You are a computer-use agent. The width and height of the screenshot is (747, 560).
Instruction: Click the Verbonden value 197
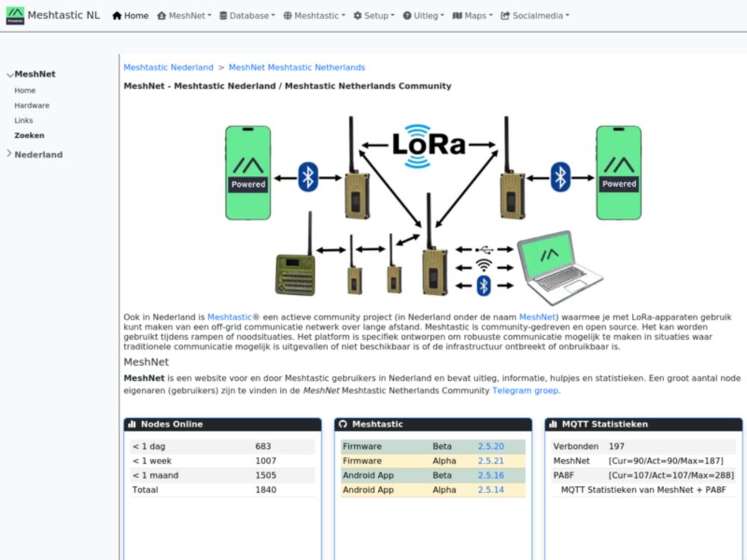[616, 447]
